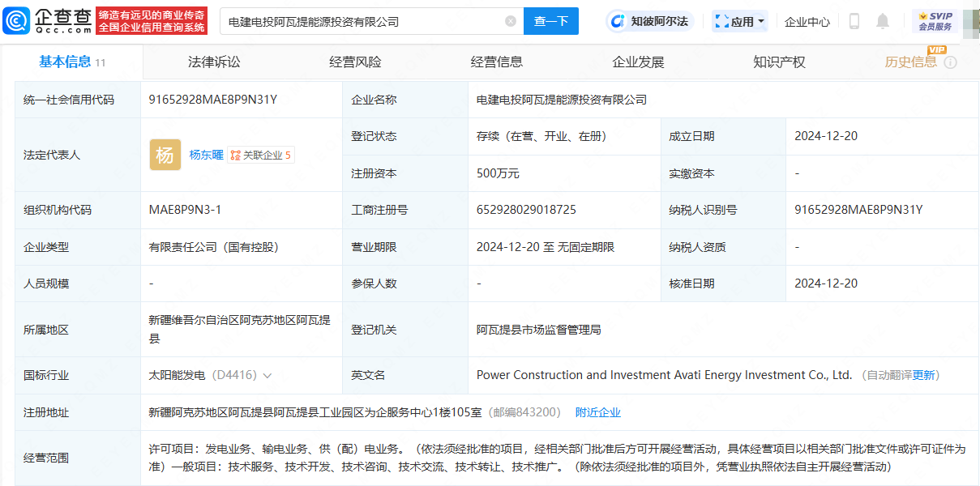Image resolution: width=980 pixels, height=486 pixels.
Task: Open the 企业发展 tab
Action: [638, 62]
